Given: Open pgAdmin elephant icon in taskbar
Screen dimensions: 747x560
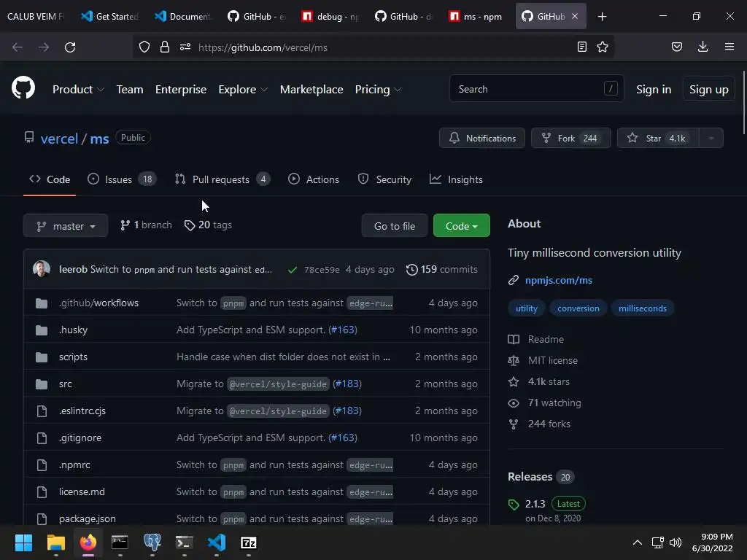Looking at the screenshot, I should tap(152, 542).
